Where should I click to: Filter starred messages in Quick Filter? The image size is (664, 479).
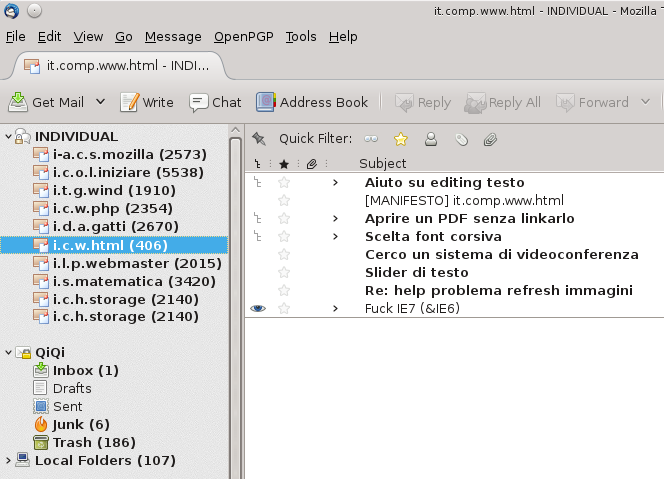(x=401, y=139)
